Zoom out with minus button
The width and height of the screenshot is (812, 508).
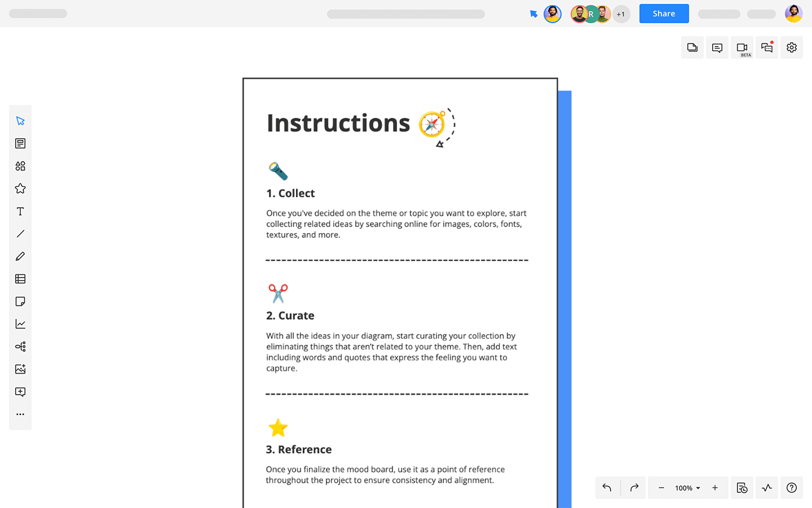[x=661, y=488]
